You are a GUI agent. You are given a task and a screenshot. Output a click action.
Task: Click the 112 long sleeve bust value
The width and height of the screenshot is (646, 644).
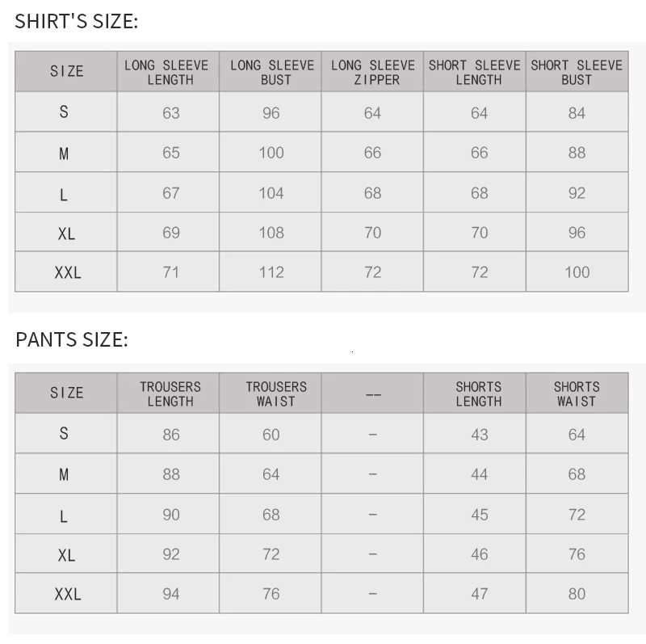[271, 272]
